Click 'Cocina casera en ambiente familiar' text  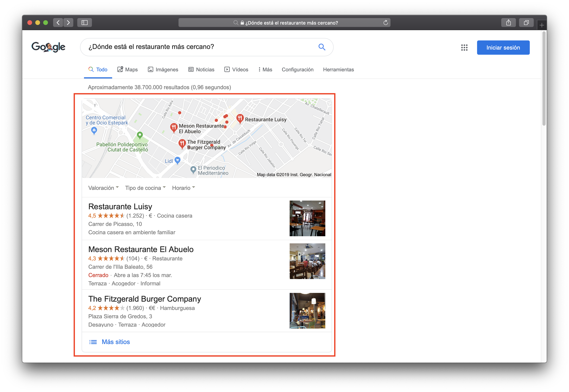point(132,232)
